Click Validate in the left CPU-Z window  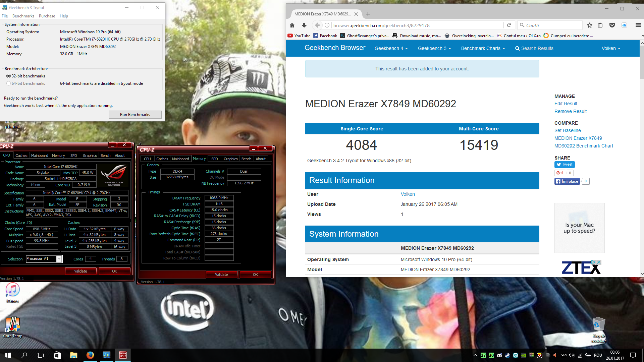[x=80, y=271]
